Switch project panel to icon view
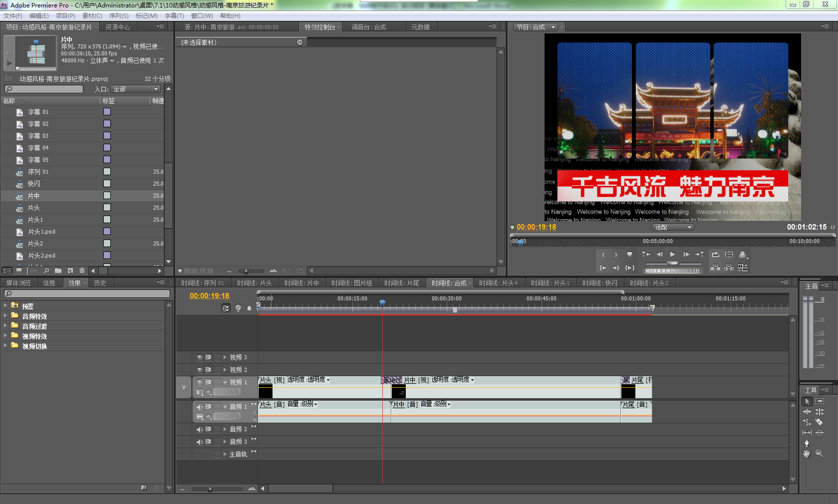838x504 pixels. (x=19, y=270)
